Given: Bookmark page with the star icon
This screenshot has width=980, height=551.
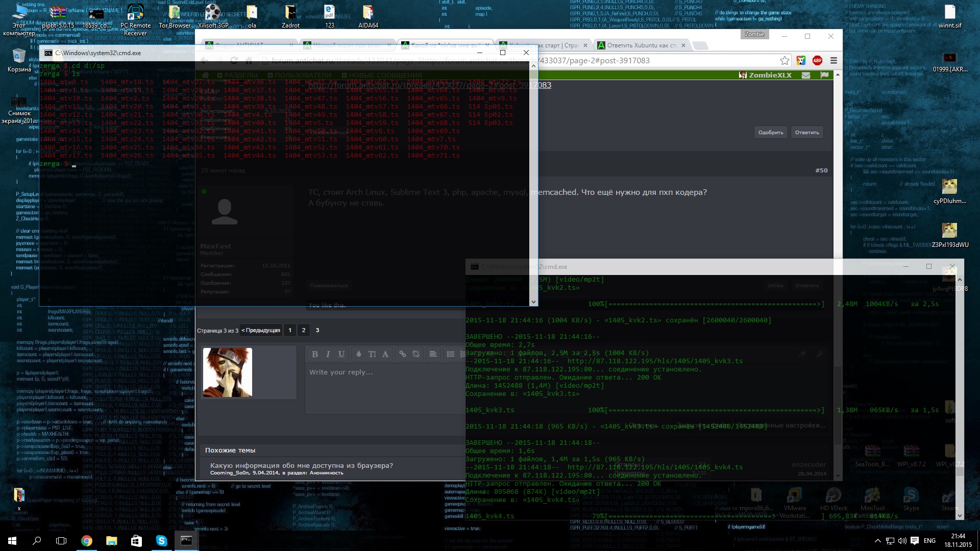Looking at the screenshot, I should point(785,61).
